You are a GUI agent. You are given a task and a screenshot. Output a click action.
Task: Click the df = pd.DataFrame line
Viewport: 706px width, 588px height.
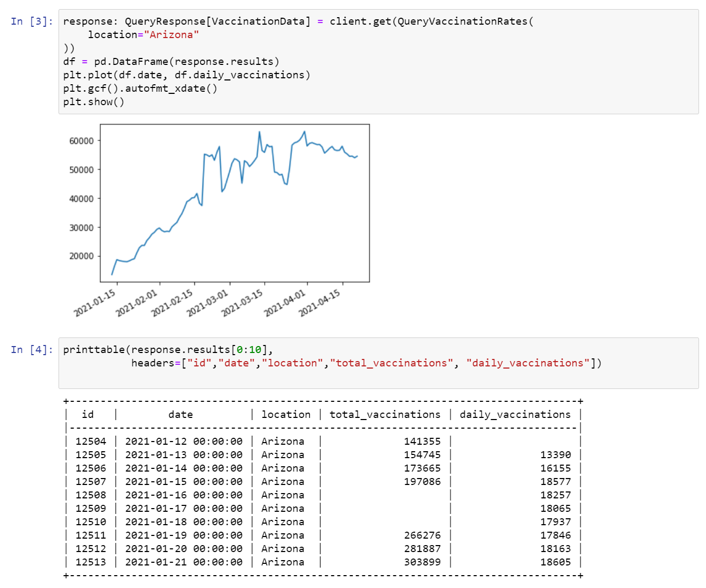coord(171,62)
